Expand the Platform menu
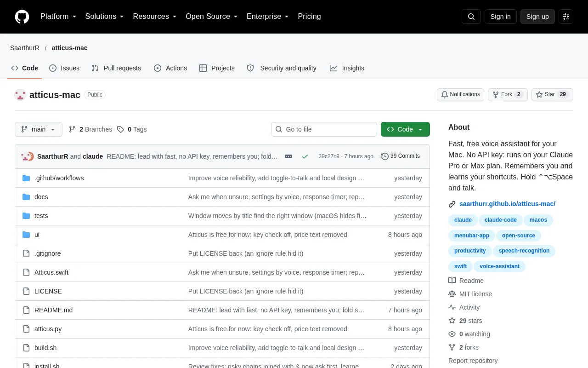The height and width of the screenshot is (368, 588). (58, 17)
